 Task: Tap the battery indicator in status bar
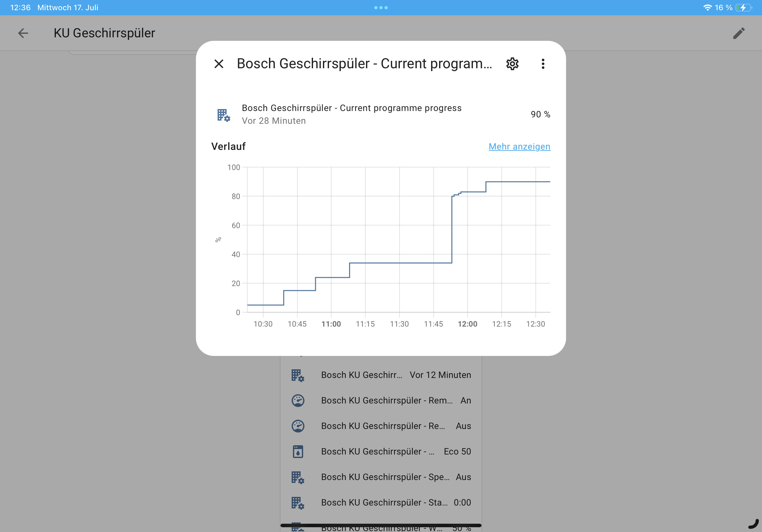point(743,8)
